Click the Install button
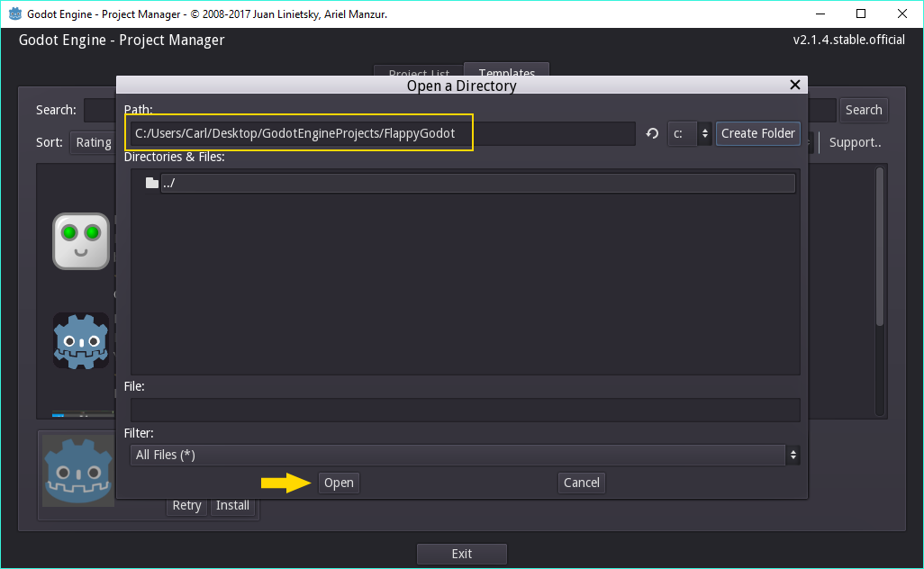Image resolution: width=924 pixels, height=569 pixels. [232, 505]
